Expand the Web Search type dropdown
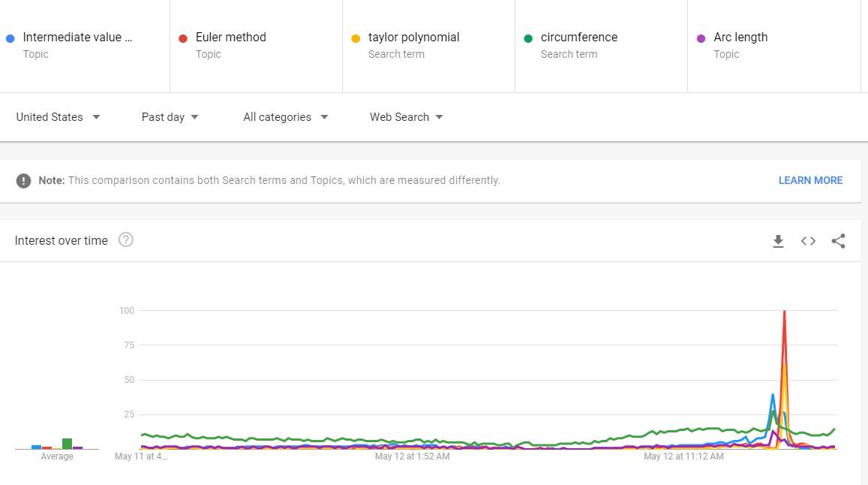The height and width of the screenshot is (485, 868). [406, 117]
